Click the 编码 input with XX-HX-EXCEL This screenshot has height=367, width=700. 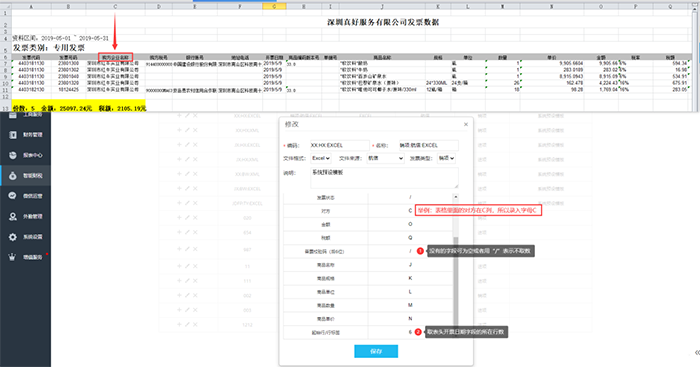(x=340, y=145)
